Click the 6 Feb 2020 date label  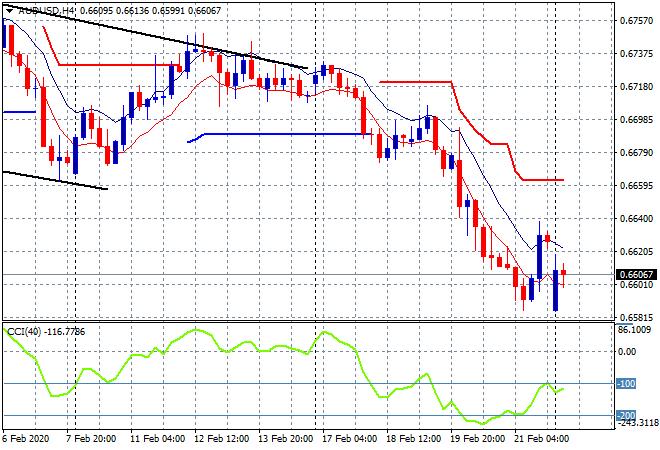pyautogui.click(x=26, y=439)
